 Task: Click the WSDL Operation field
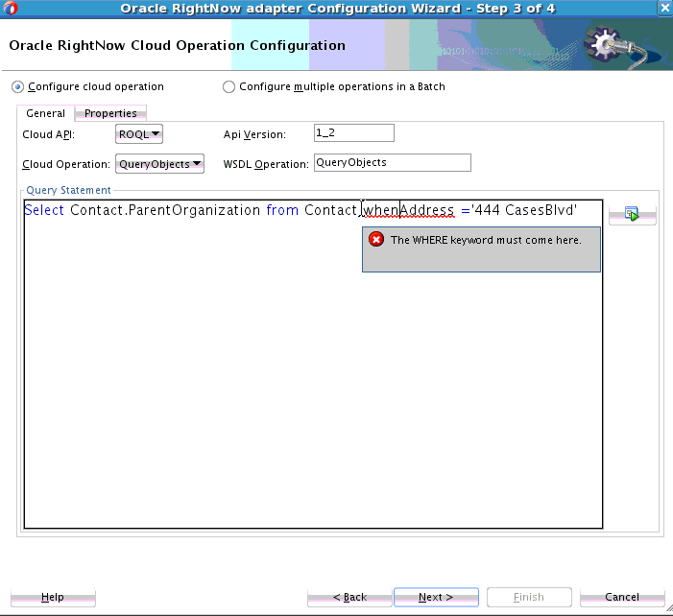pos(393,162)
